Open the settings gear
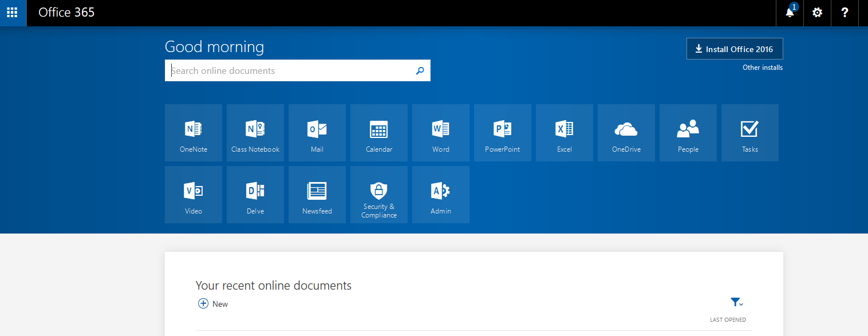The height and width of the screenshot is (336, 868). (818, 13)
